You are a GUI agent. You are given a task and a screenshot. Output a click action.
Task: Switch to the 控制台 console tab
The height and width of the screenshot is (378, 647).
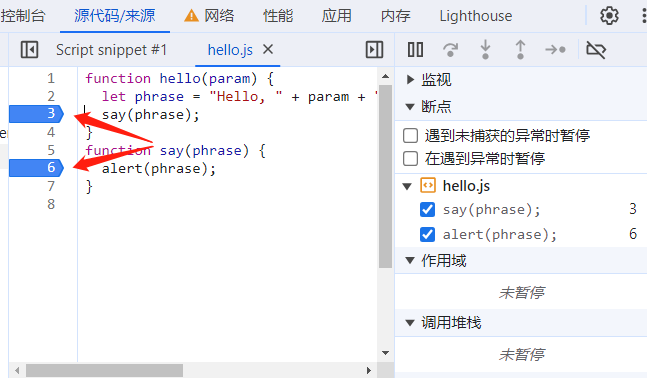pos(22,16)
